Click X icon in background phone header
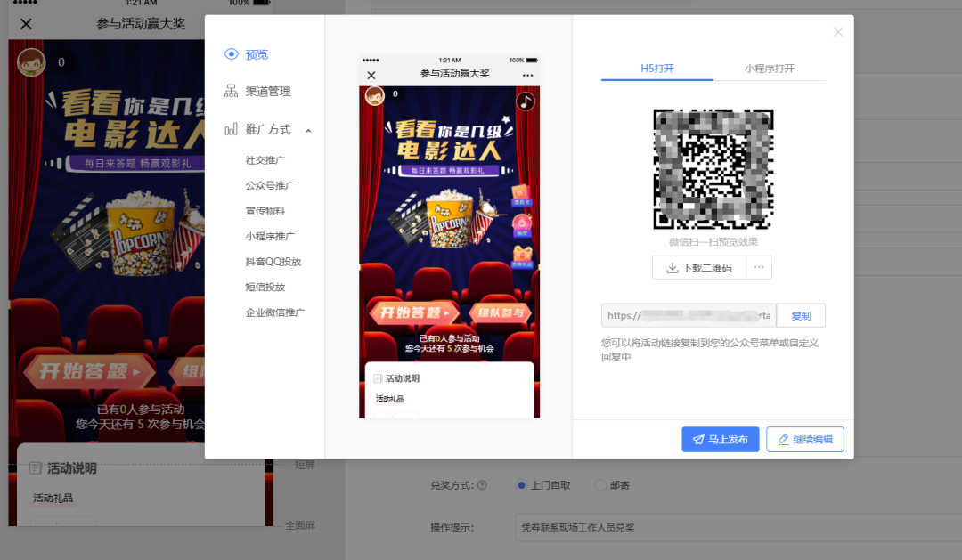 (26, 24)
